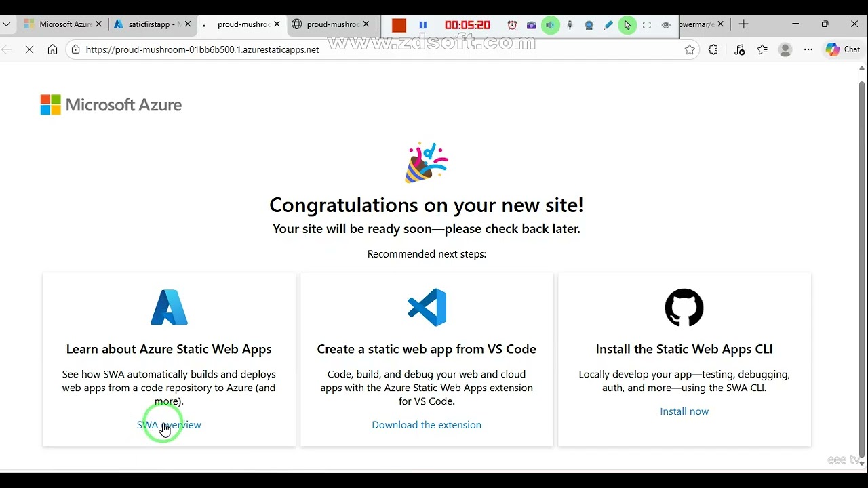This screenshot has height=488, width=868.
Task: Click 'Learn about Azure Static Web Apps' heading
Action: point(169,349)
